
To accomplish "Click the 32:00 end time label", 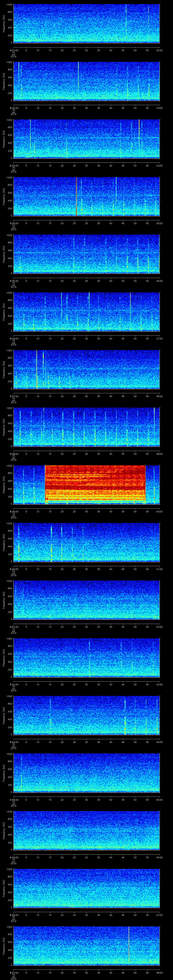I will [159, 50].
